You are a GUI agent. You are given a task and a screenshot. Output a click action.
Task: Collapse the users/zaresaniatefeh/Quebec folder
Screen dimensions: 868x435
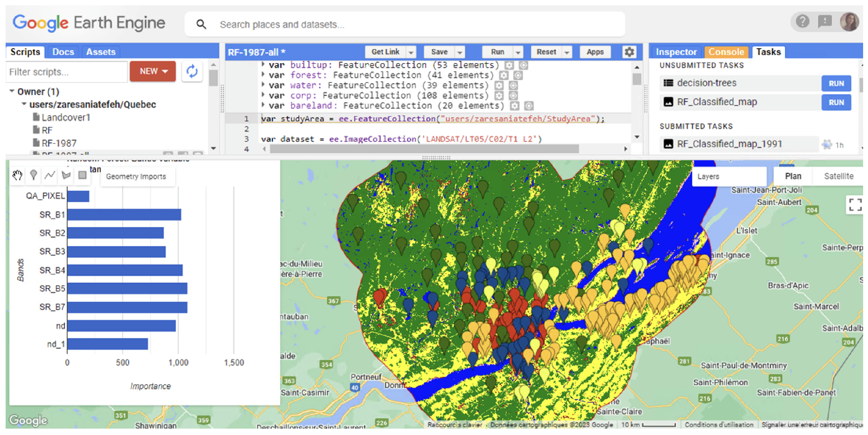pos(24,104)
